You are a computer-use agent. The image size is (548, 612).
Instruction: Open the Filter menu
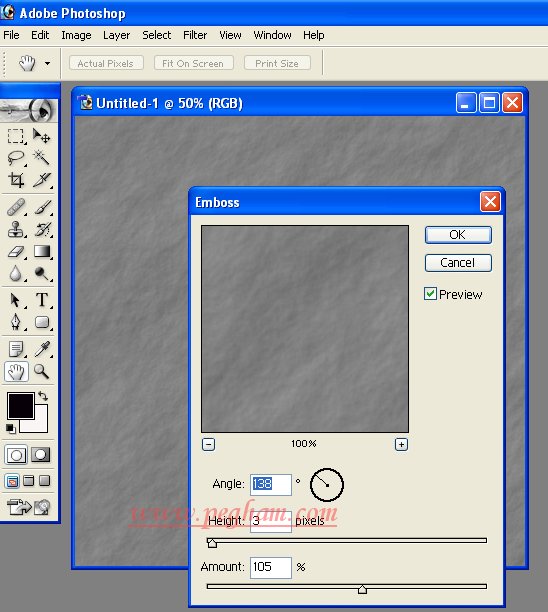[195, 35]
